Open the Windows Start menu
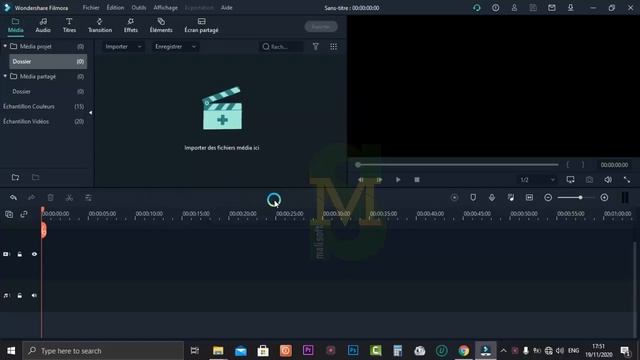Screen dimensions: 640x360 click(x=11, y=351)
